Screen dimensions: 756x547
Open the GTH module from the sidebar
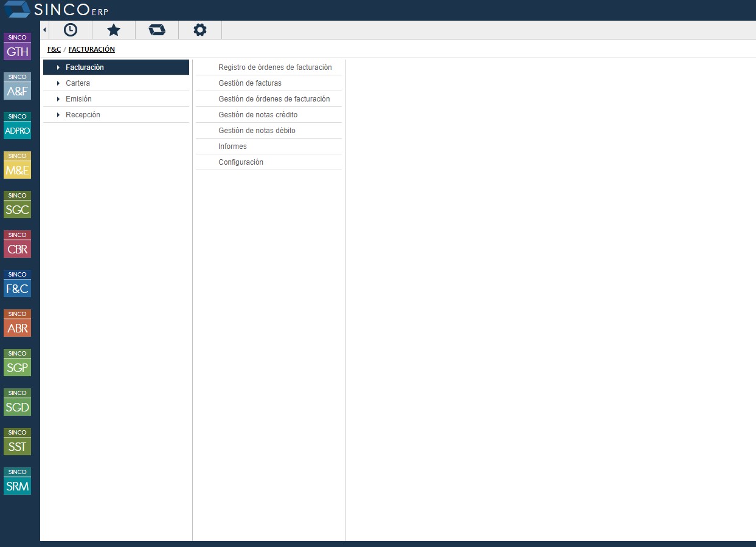[x=17, y=46]
